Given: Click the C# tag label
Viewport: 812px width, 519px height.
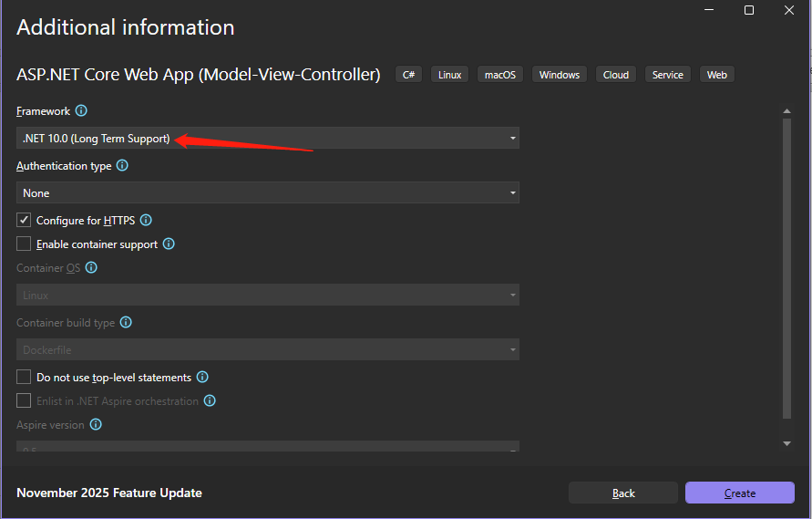Looking at the screenshot, I should [x=409, y=75].
